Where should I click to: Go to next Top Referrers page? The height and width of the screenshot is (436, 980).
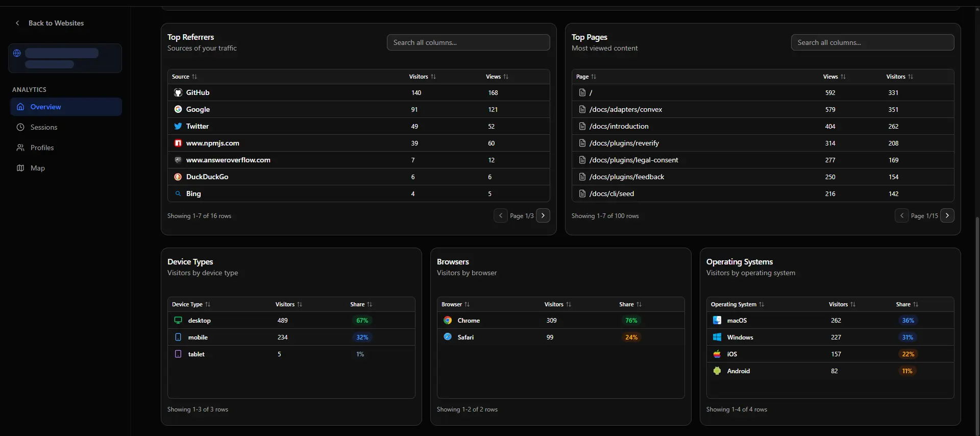pyautogui.click(x=543, y=215)
